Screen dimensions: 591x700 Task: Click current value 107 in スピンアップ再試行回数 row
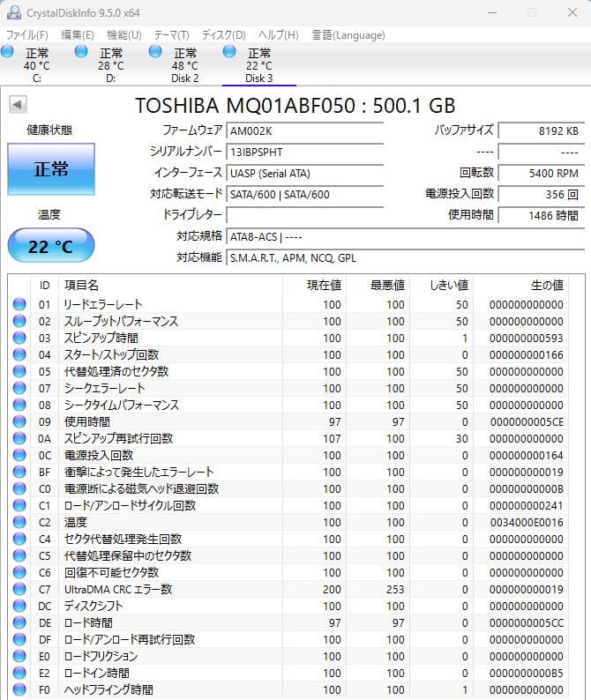332,439
